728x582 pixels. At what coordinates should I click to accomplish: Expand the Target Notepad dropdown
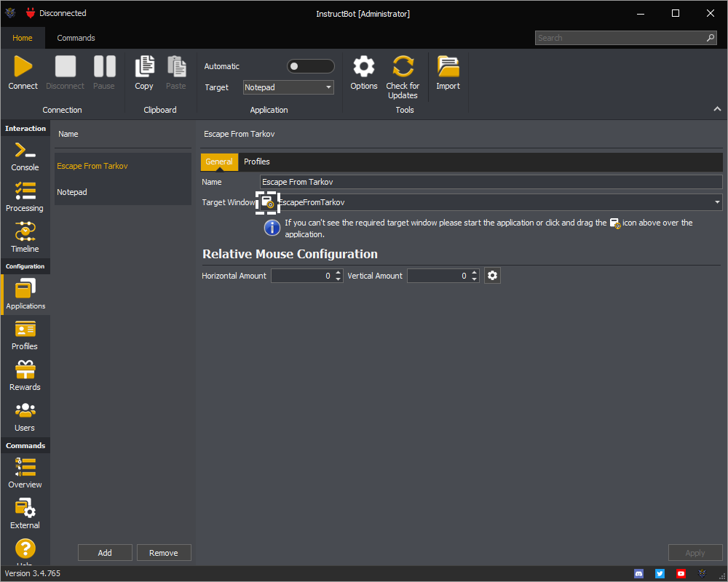328,87
